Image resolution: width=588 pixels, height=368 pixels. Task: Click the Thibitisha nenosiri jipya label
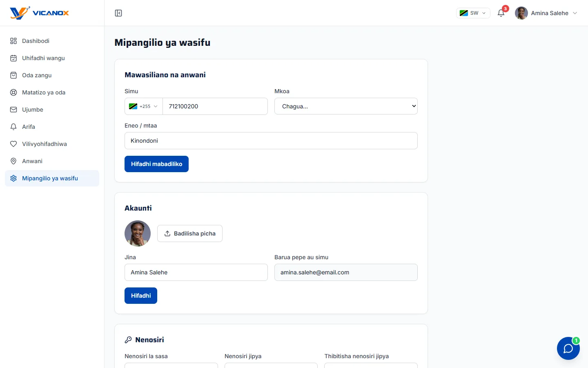356,356
